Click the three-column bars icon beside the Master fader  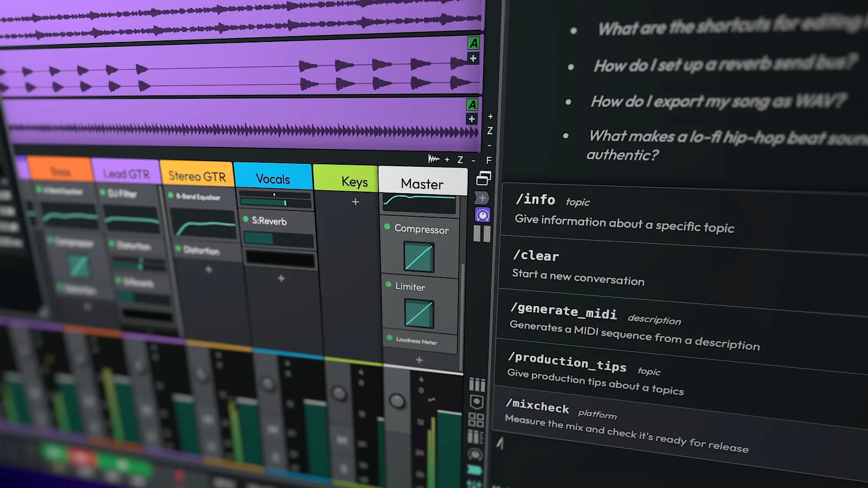477,384
